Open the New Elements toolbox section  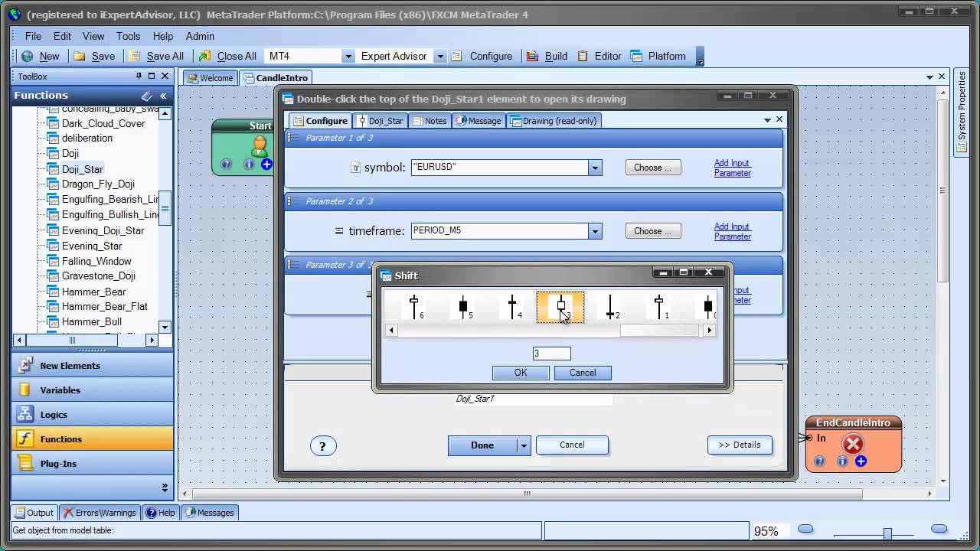(93, 366)
